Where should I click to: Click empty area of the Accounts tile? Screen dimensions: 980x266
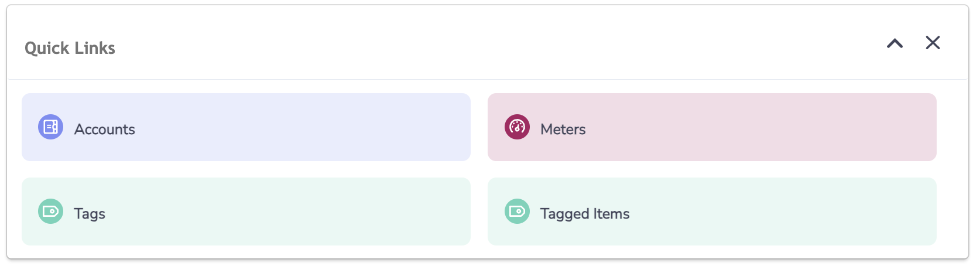point(304,127)
